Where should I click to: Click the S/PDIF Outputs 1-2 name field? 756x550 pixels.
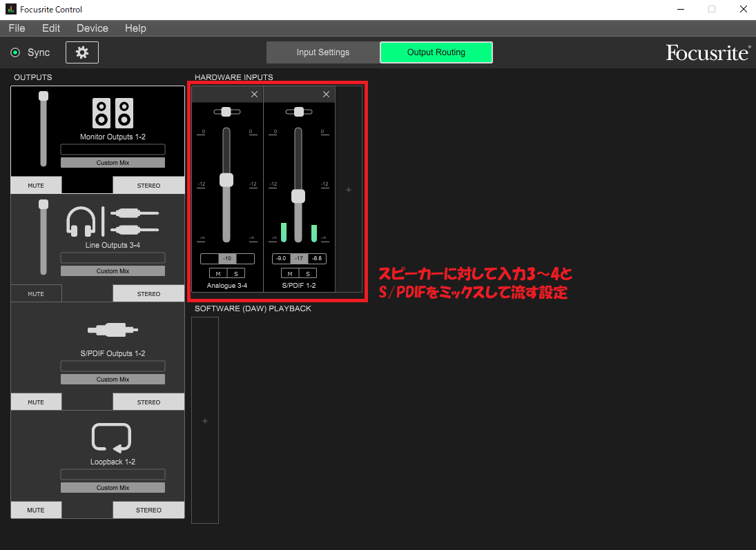tap(113, 366)
